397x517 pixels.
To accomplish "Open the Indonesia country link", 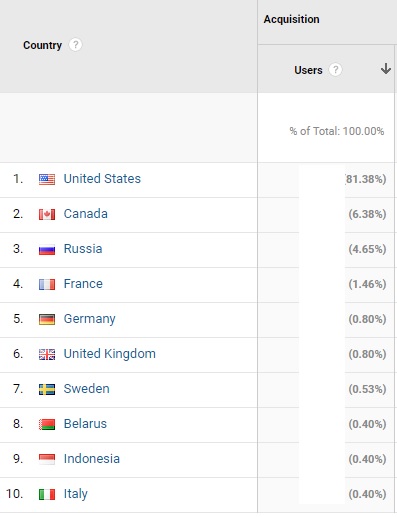I will coord(92,459).
